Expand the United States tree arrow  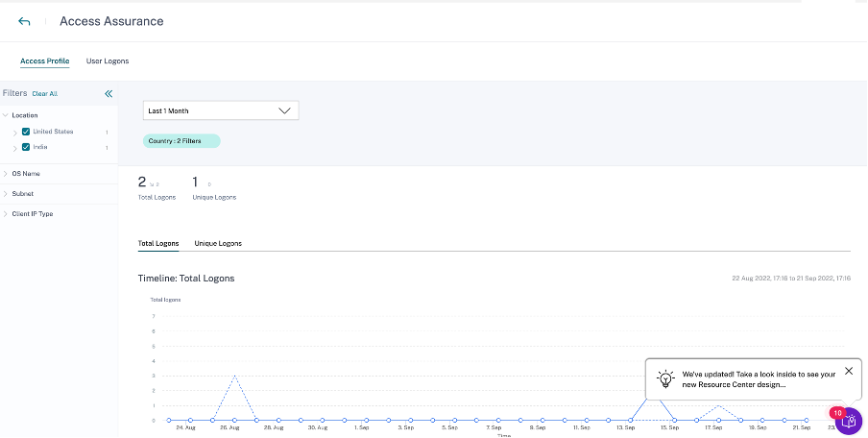click(14, 132)
